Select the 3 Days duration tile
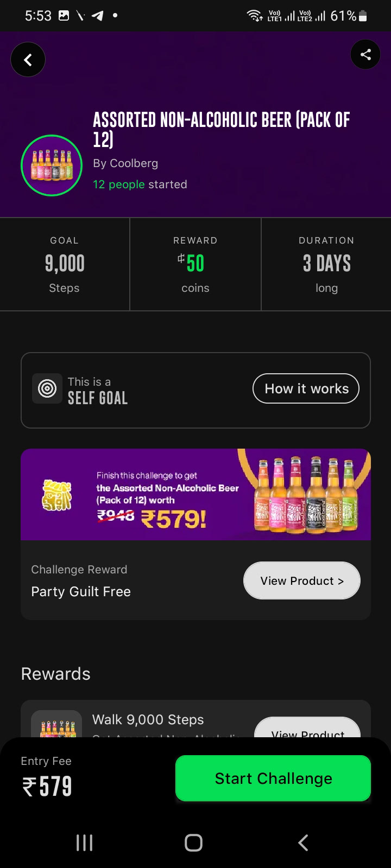The width and height of the screenshot is (391, 868). 326,264
